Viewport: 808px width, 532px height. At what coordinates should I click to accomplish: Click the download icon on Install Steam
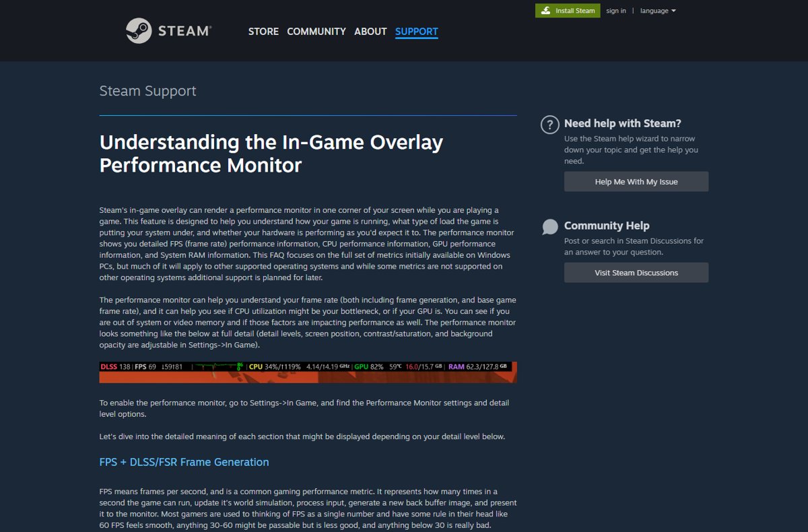545,11
